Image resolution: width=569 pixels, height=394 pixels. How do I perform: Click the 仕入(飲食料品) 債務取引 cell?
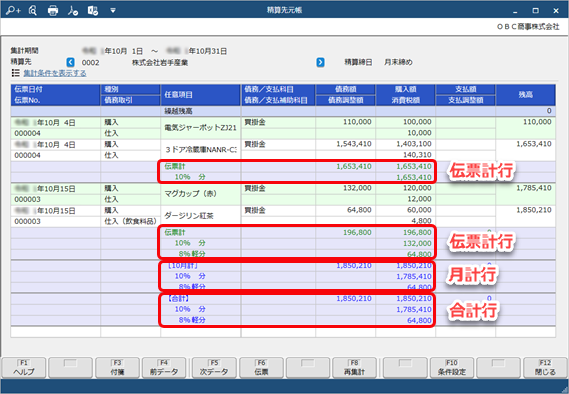click(x=130, y=221)
